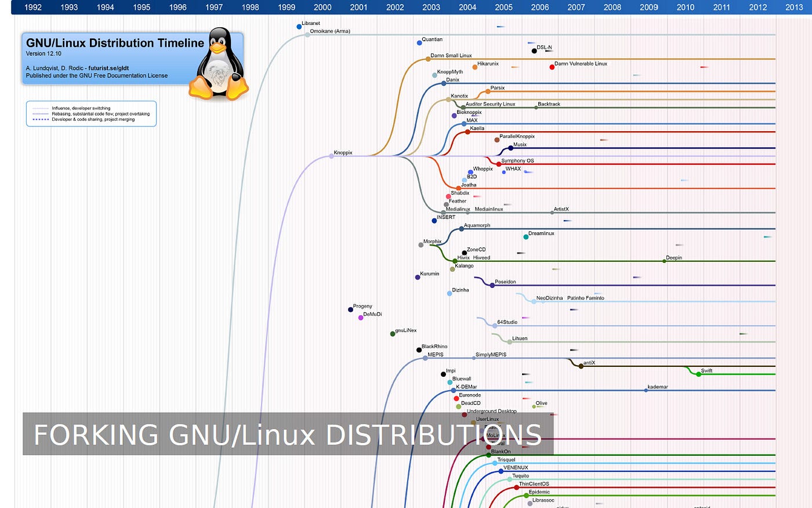Click the 'GNU/Linux Distribution Timeline' title

[115, 43]
